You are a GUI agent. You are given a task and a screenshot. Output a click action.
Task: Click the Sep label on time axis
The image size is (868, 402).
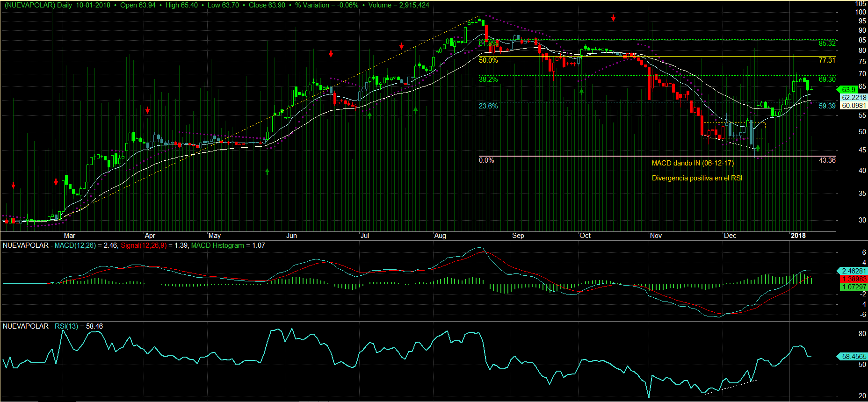click(x=518, y=236)
